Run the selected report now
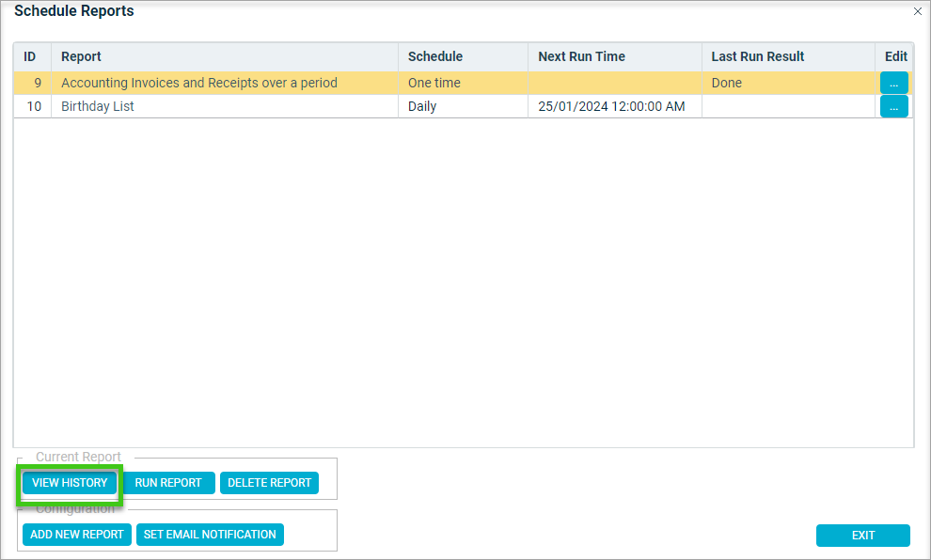Viewport: 931px width, 560px height. click(168, 483)
